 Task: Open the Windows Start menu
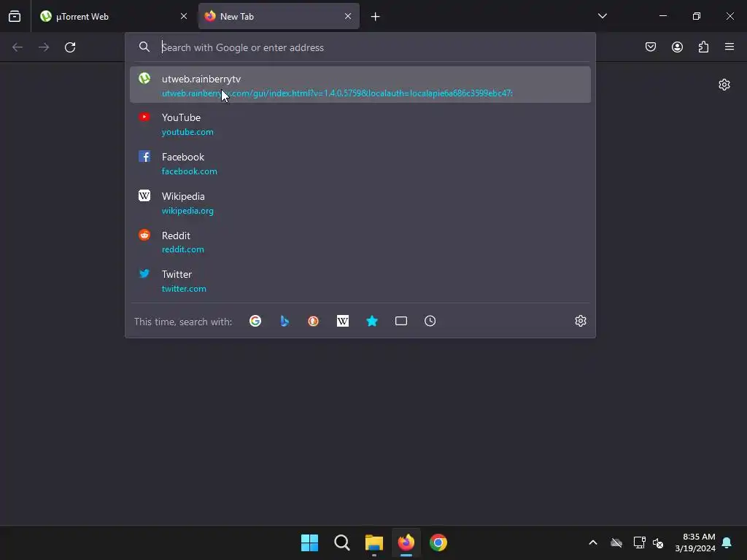(309, 542)
